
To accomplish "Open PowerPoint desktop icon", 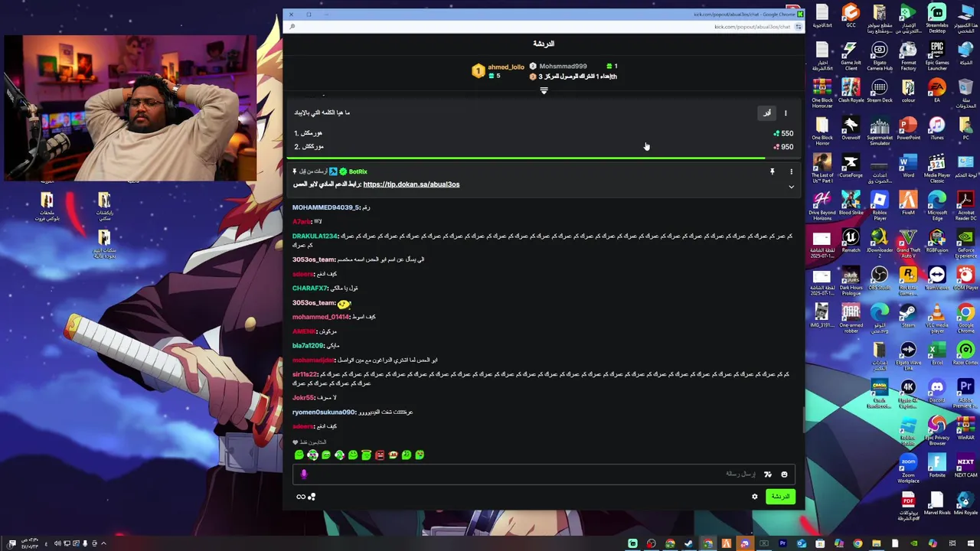I will [908, 129].
